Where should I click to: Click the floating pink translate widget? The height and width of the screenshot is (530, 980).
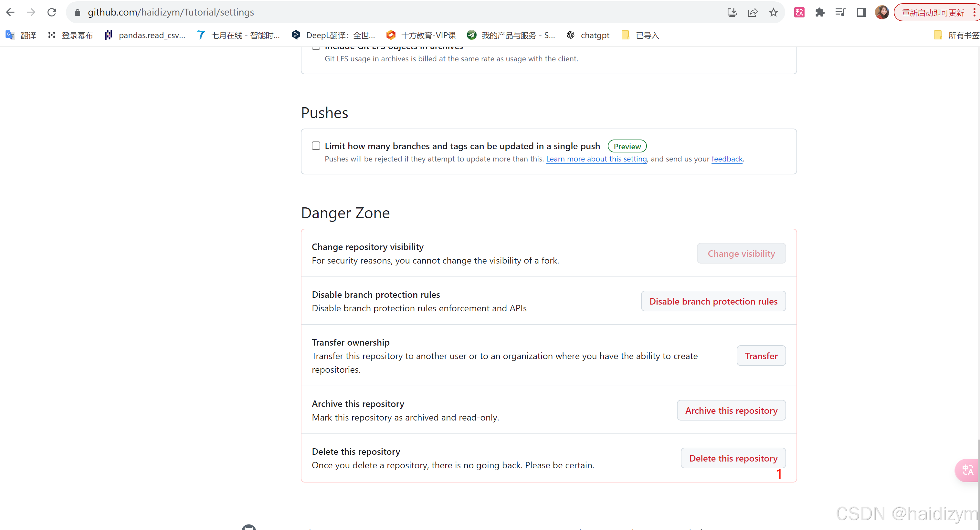click(x=967, y=470)
